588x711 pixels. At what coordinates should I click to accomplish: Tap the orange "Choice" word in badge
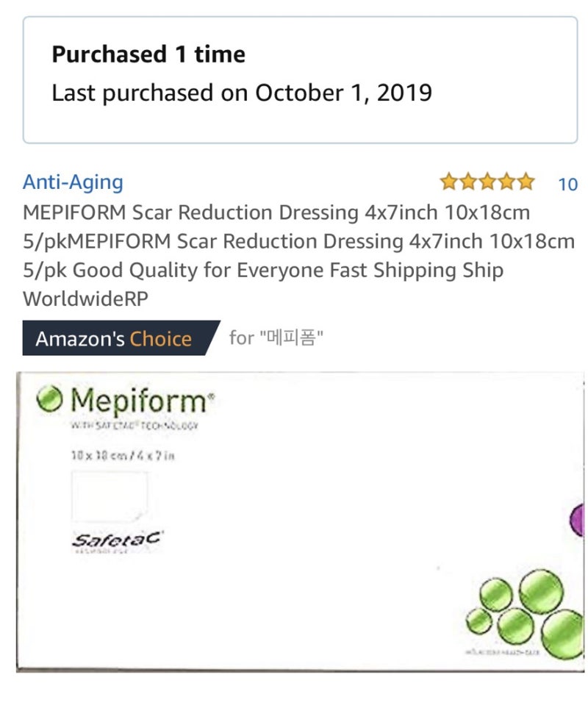pyautogui.click(x=160, y=339)
